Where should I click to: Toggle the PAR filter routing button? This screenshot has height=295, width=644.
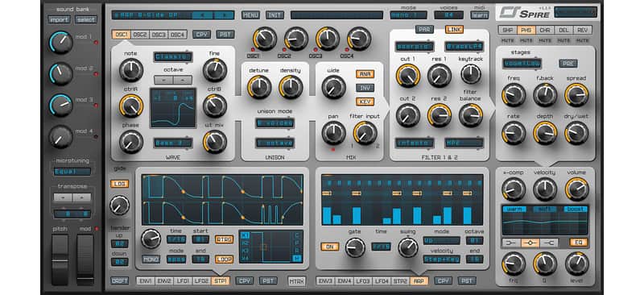[424, 30]
